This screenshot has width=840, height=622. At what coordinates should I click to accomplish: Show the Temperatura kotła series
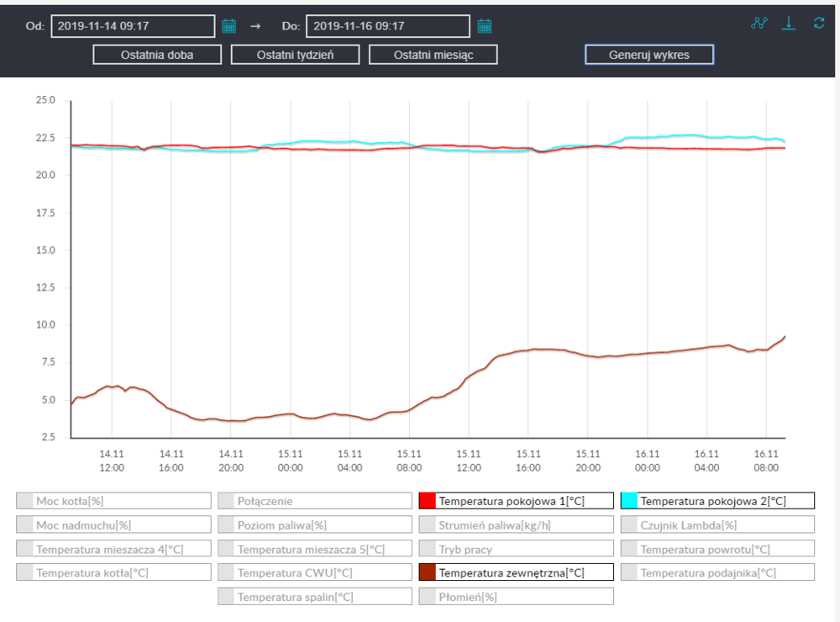pyautogui.click(x=113, y=572)
